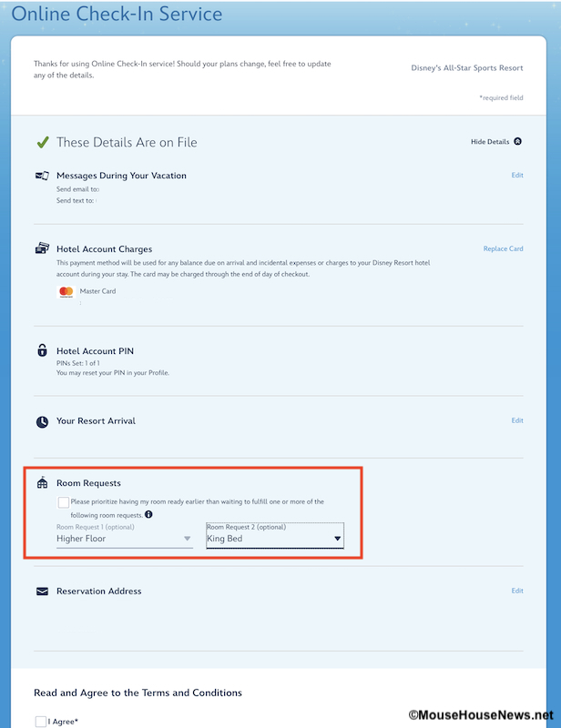Click the green checkmark details icon
This screenshot has height=728, width=561.
pos(42,142)
